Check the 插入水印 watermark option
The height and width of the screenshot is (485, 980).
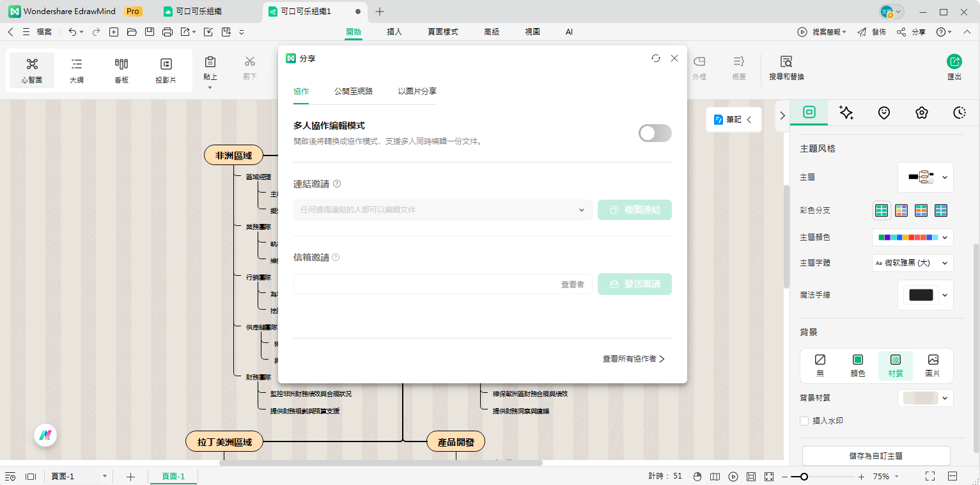tap(804, 420)
